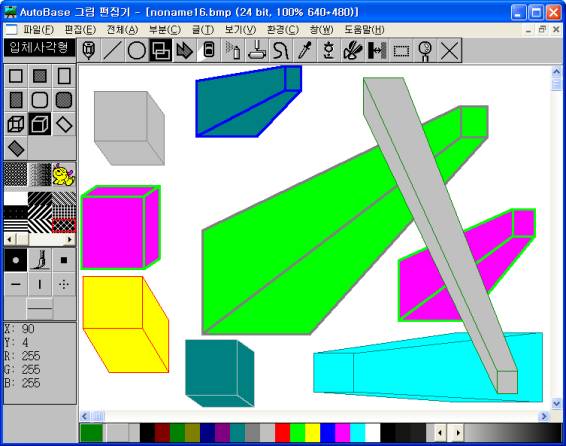This screenshot has height=446, width=566.
Task: Select the freehand curve tool
Action: [x=281, y=50]
